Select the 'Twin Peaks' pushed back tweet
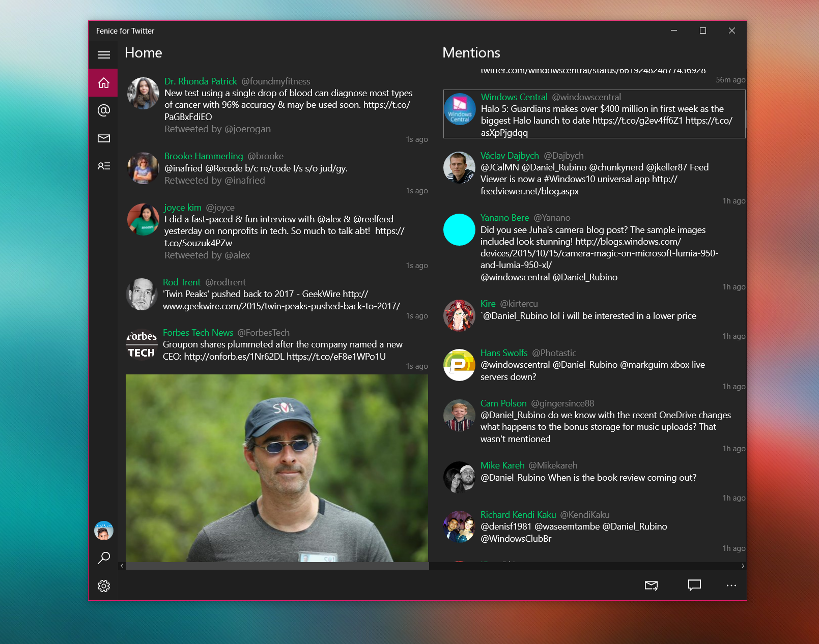819x644 pixels. point(281,300)
